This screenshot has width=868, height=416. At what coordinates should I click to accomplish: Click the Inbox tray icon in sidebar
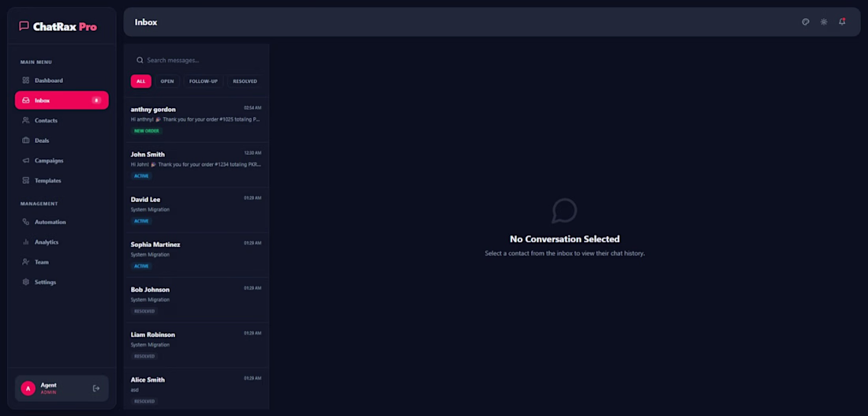pos(25,100)
